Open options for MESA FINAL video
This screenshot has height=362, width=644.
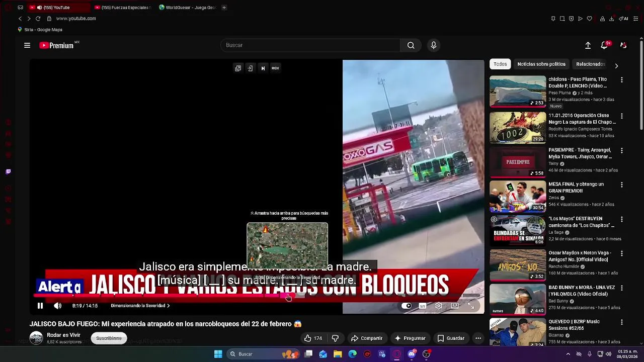click(x=622, y=185)
